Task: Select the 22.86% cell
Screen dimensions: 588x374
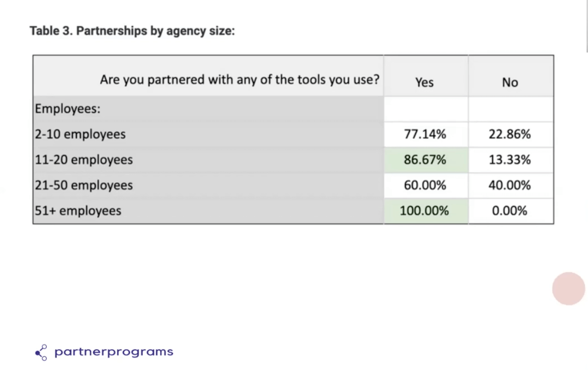Action: click(511, 135)
